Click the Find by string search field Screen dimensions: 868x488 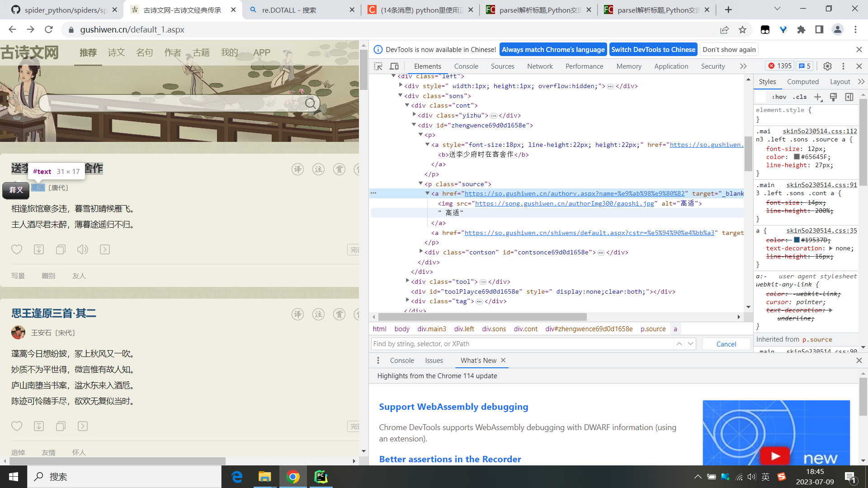pos(522,344)
